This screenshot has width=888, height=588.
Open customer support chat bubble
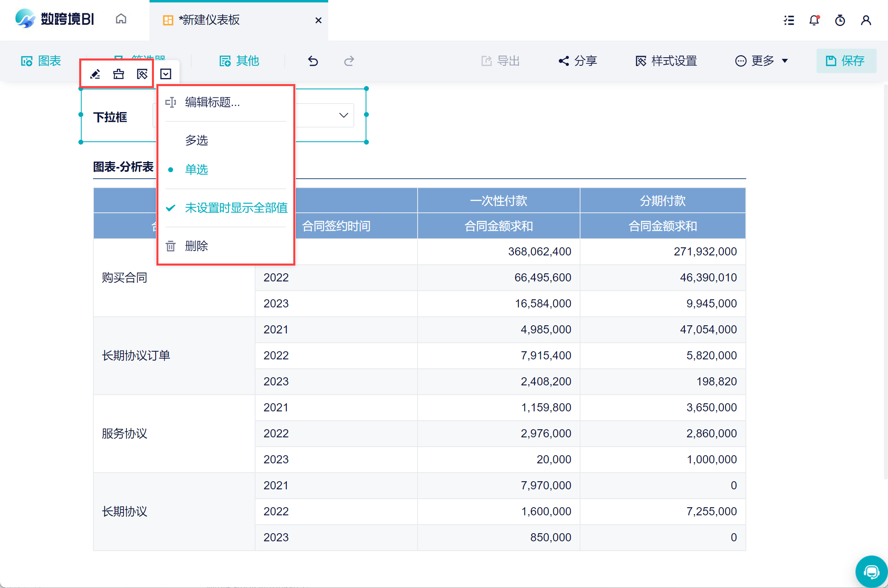click(871, 572)
